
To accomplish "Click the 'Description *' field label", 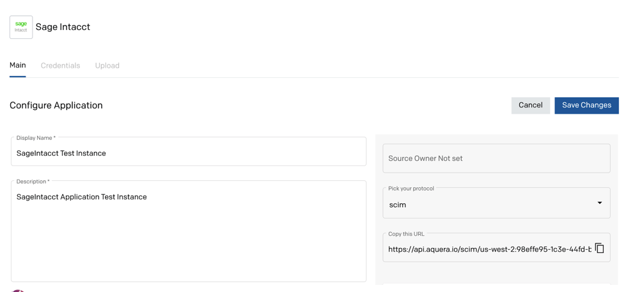I will (33, 181).
